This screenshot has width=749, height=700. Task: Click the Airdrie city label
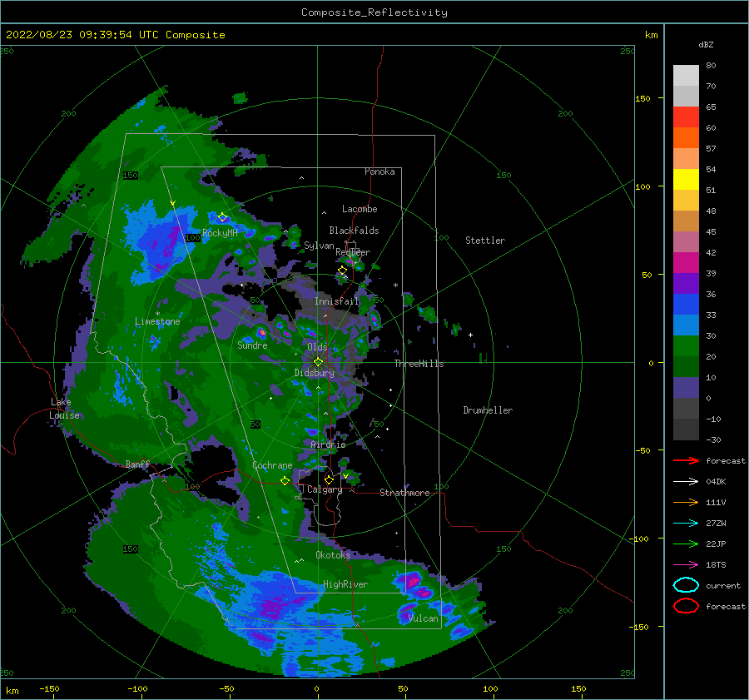(328, 444)
